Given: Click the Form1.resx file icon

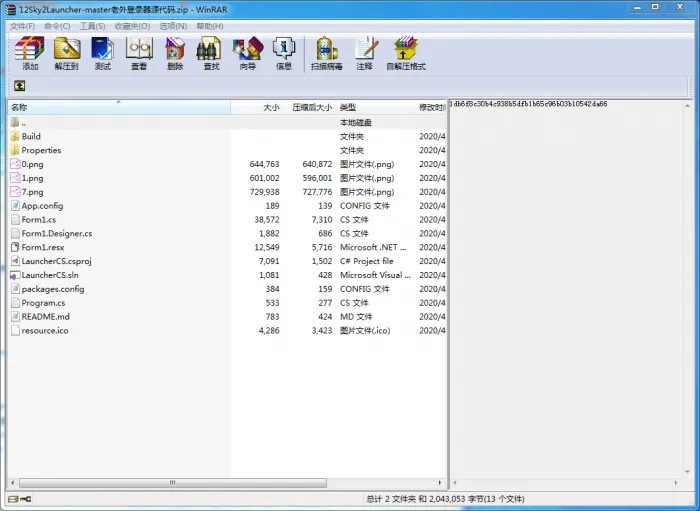Looking at the screenshot, I should point(15,247).
